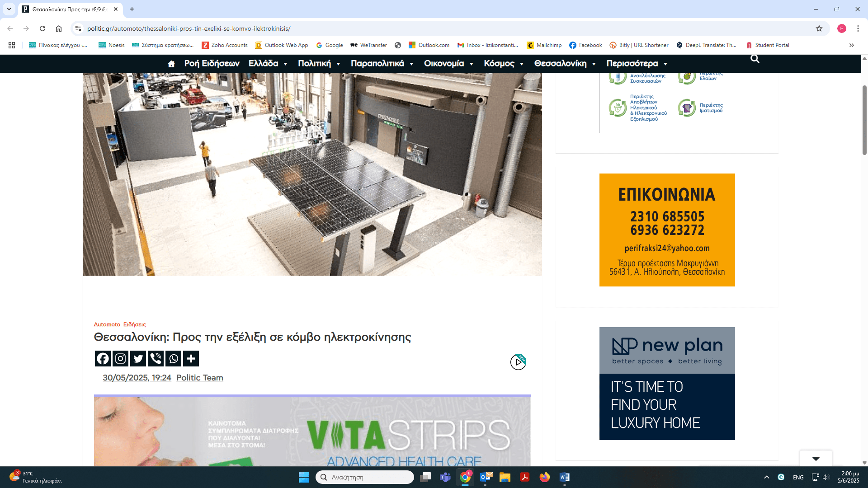Screen dimensions: 868x488
Task: Share article on Twitter icon
Action: tap(138, 359)
